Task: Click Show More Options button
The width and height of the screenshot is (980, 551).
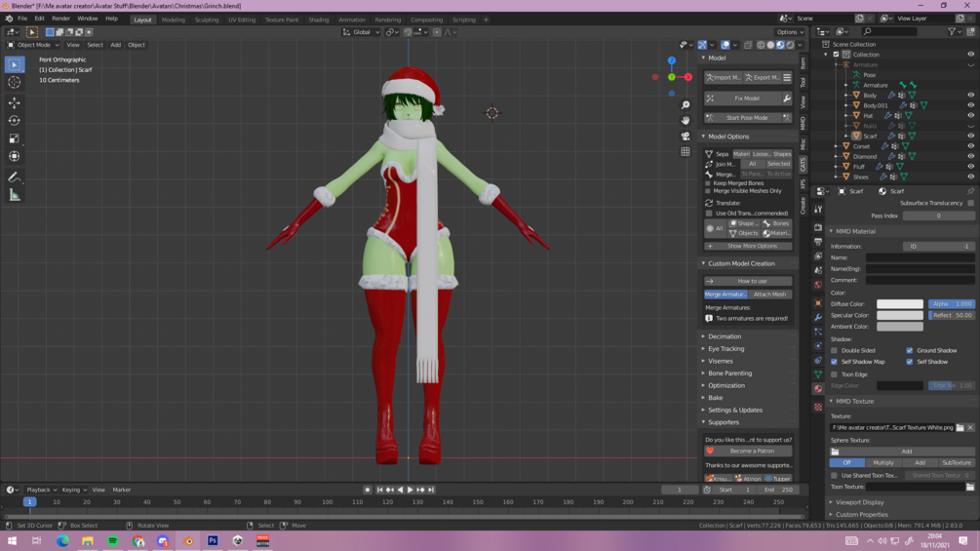Action: point(748,246)
